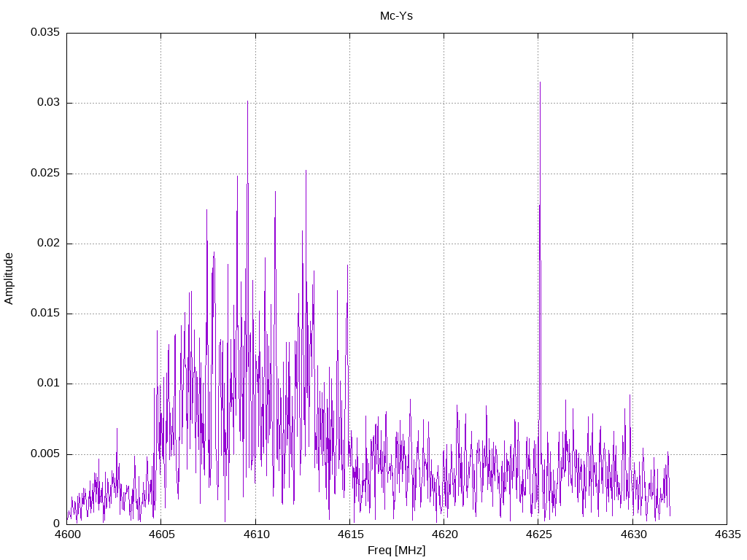Select the 4630 x-axis tick label
The width and height of the screenshot is (747, 560).
tap(632, 534)
